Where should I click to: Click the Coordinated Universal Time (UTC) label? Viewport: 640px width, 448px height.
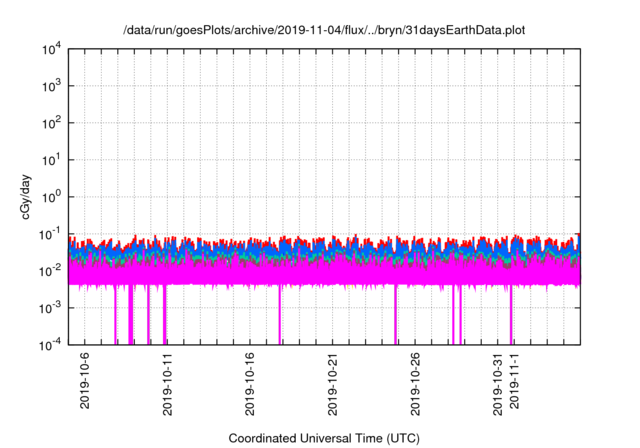coord(324,438)
